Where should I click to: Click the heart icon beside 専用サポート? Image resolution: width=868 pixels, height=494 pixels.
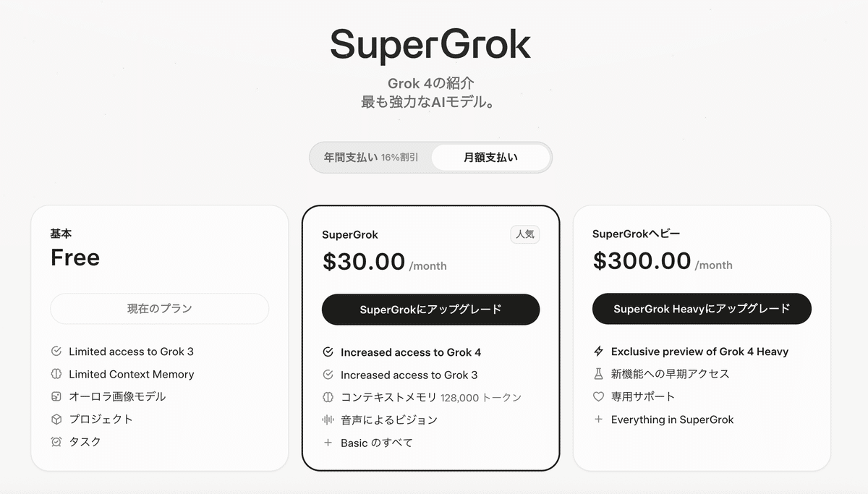click(x=598, y=396)
